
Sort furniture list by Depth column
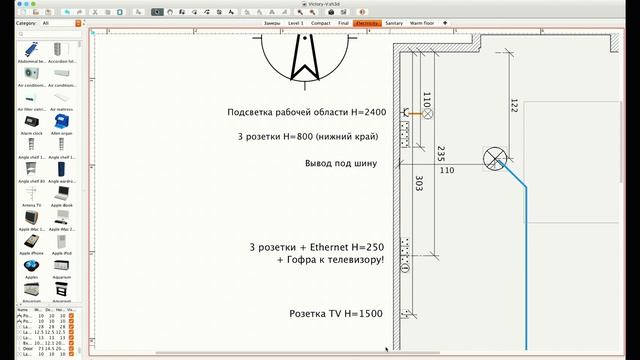pyautogui.click(x=49, y=310)
